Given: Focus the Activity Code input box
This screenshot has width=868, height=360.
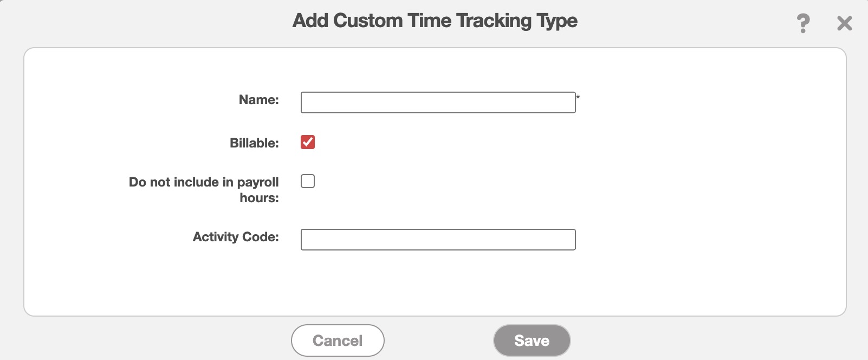Looking at the screenshot, I should [438, 240].
